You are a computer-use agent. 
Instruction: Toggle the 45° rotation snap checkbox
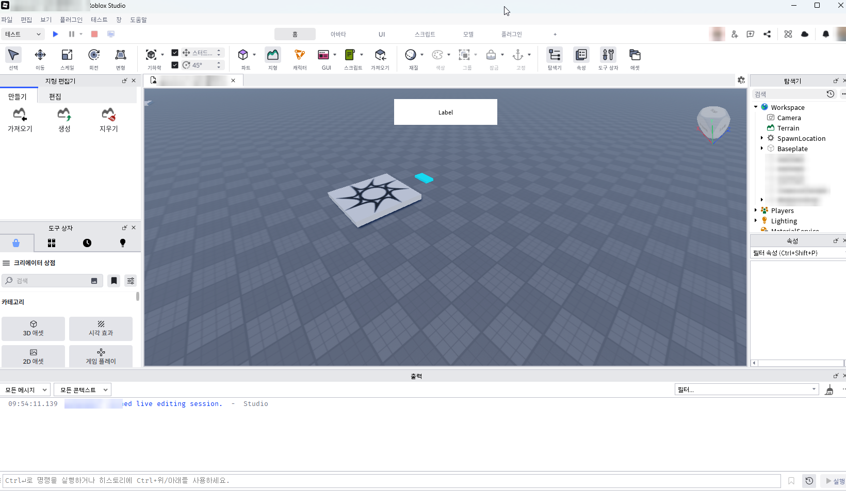[175, 65]
